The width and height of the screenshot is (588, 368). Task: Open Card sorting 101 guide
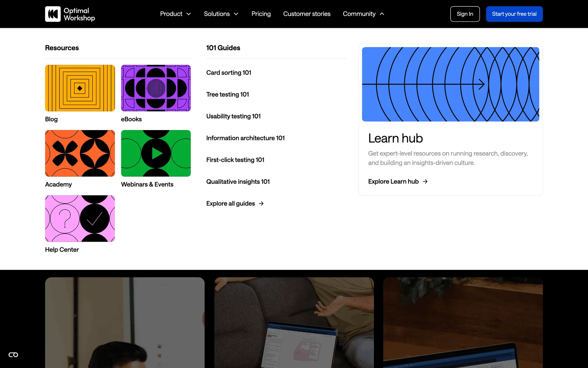[x=228, y=73]
